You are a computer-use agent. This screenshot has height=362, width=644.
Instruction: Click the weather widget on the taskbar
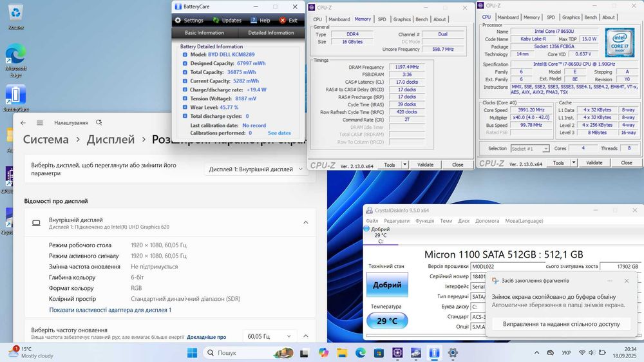[x=31, y=352]
